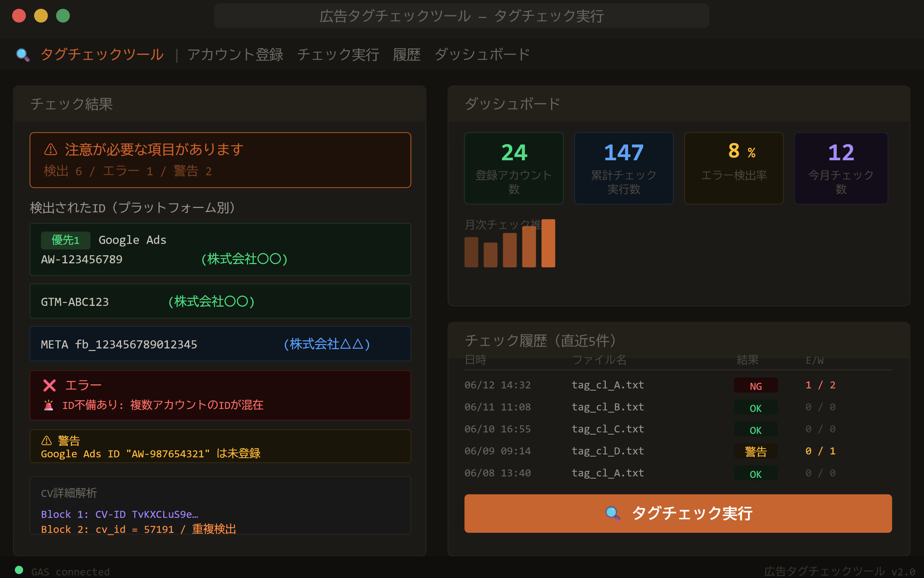Open the 今月チェック数 12 stat card
The height and width of the screenshot is (578, 924).
841,168
